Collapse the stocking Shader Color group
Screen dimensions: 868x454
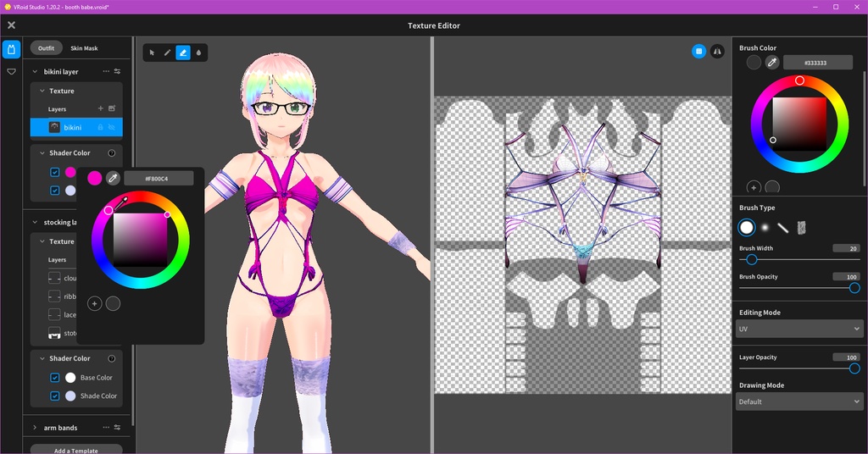coord(42,358)
